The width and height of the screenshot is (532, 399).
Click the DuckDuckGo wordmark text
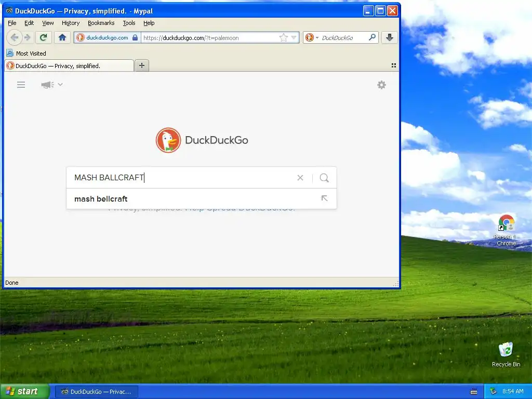coord(217,140)
